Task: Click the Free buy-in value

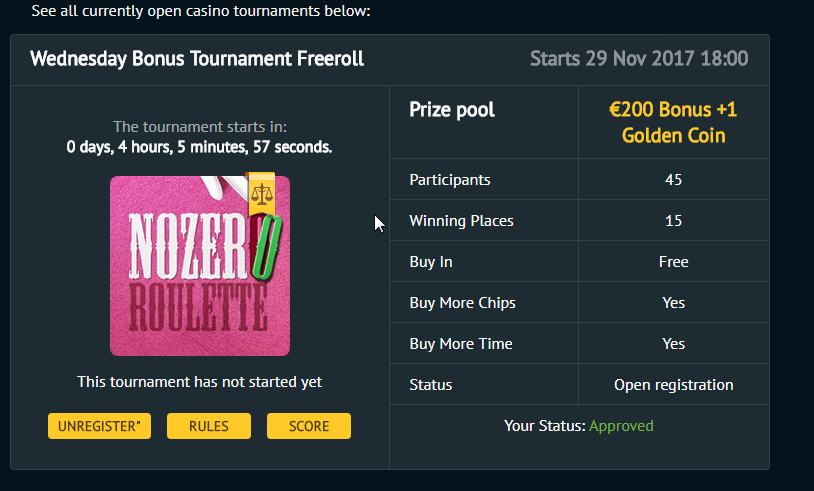Action: pyautogui.click(x=673, y=262)
